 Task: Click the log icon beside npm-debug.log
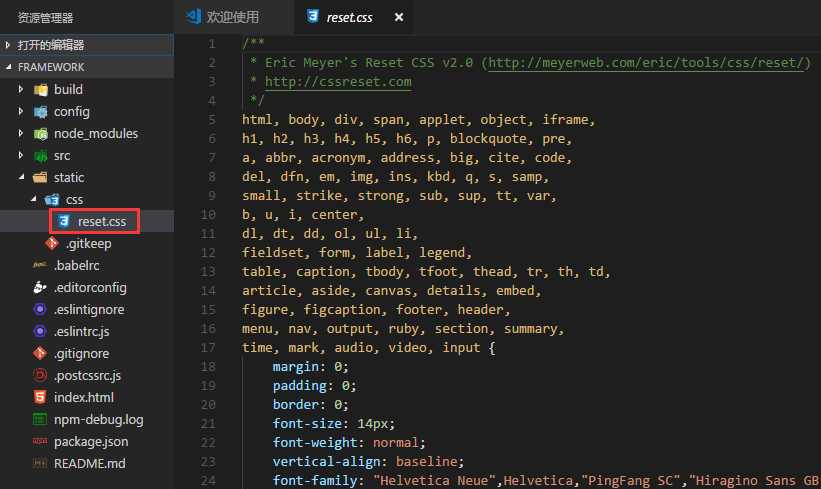click(40, 419)
